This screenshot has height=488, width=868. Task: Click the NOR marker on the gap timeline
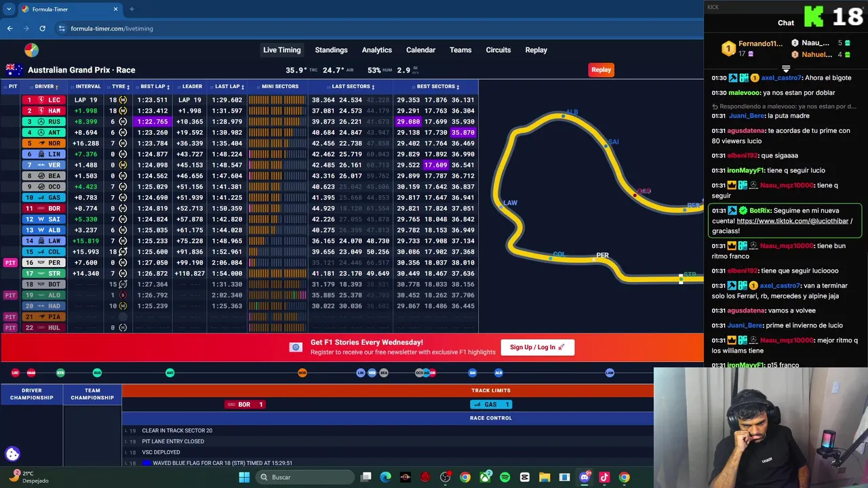302,373
